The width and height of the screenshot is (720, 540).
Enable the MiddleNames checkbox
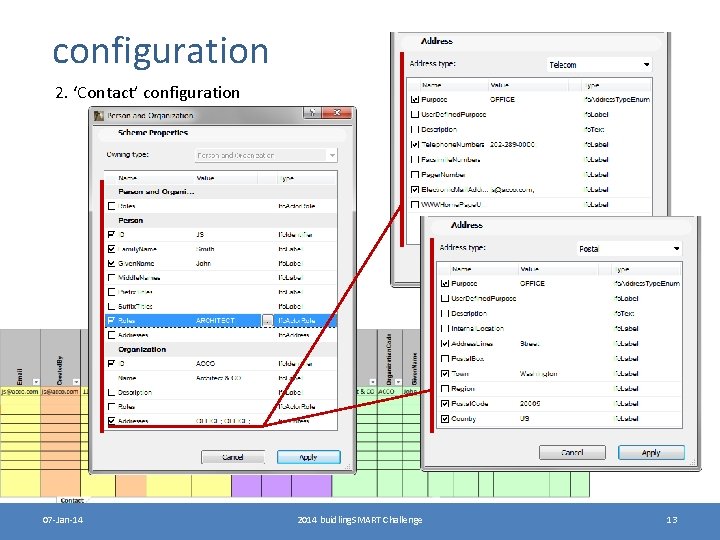111,277
